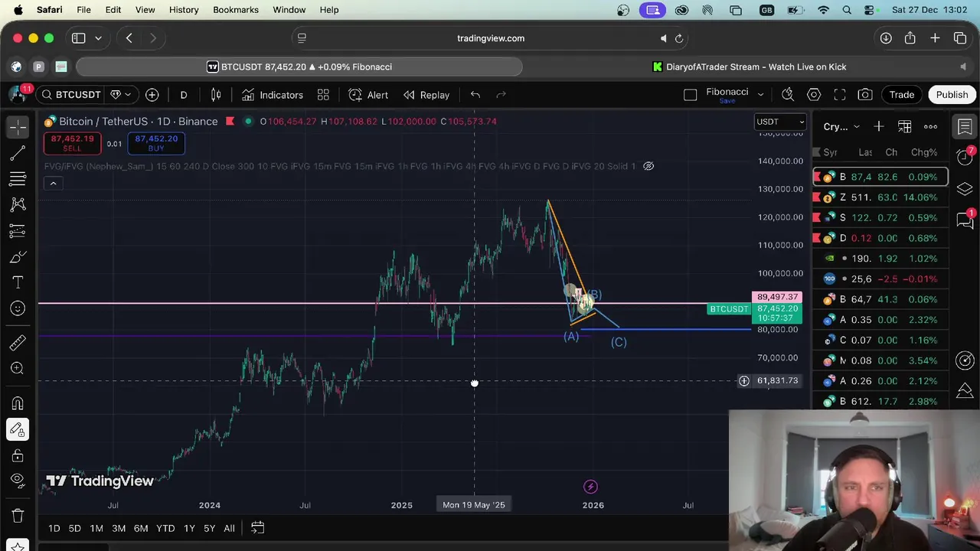Start bar Replay mode
Image resolution: width=980 pixels, height=551 pixels.
point(426,95)
